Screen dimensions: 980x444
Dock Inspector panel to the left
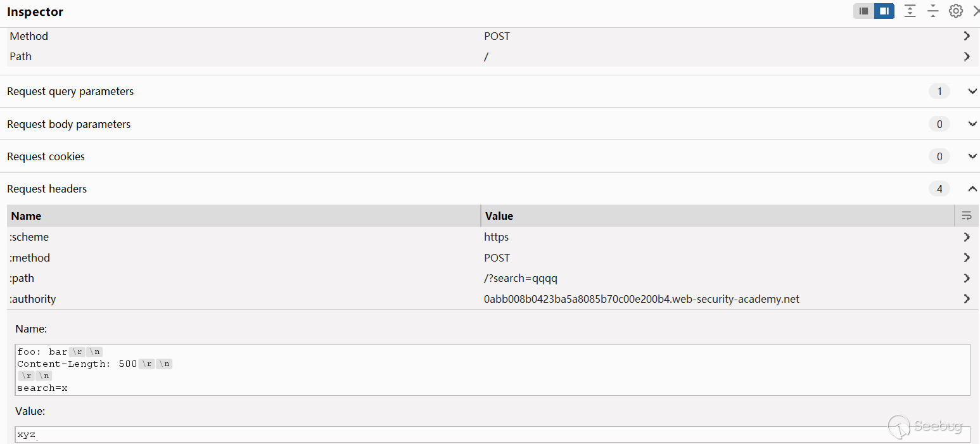click(863, 11)
